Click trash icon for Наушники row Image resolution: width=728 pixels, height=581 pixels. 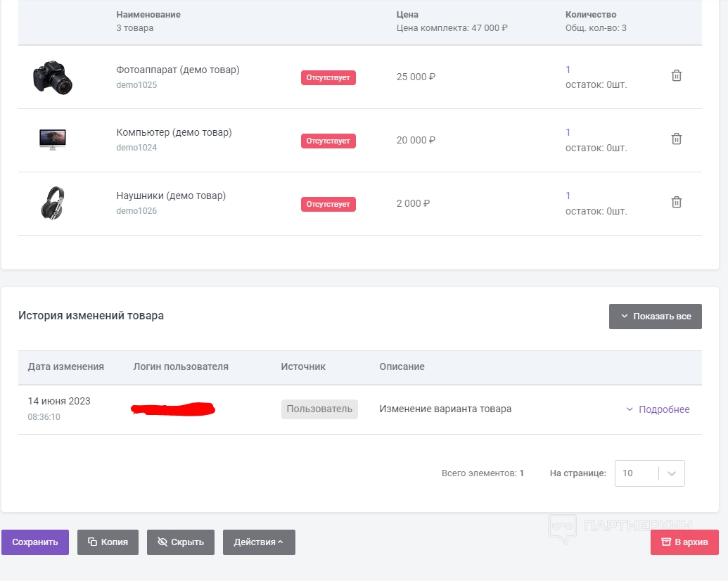pos(676,203)
